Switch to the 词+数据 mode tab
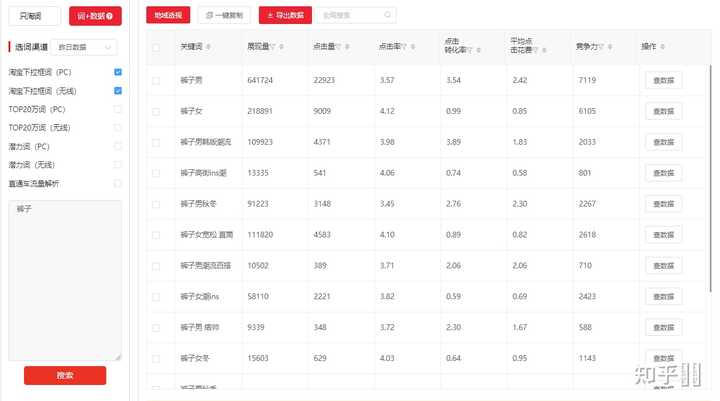This screenshot has width=720, height=401. 95,16
